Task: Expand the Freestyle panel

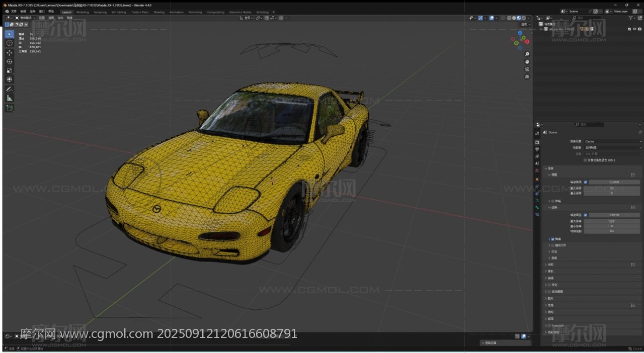Action: tap(546, 326)
